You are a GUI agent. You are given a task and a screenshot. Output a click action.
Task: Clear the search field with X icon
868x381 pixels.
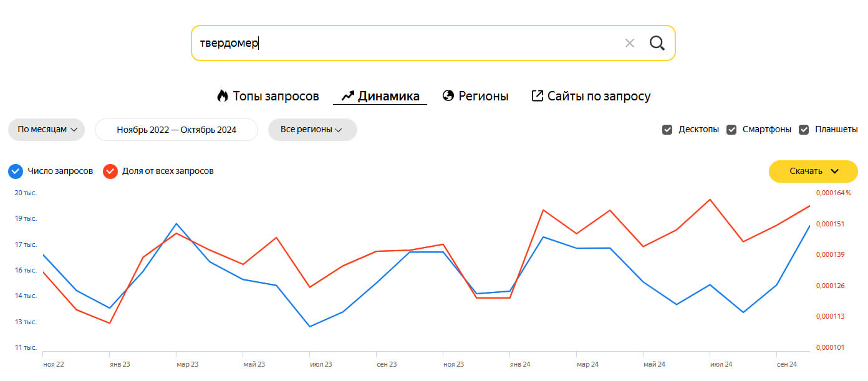click(x=630, y=43)
